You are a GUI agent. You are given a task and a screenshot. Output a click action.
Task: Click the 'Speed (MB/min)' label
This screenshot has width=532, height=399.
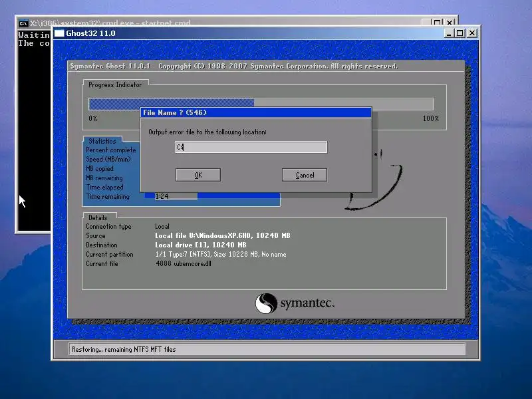point(108,159)
